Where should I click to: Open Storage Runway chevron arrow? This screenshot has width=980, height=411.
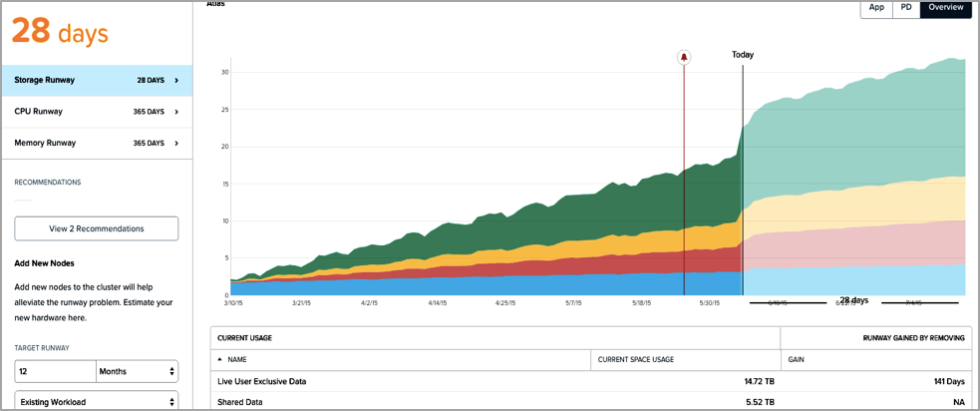pyautogui.click(x=176, y=80)
